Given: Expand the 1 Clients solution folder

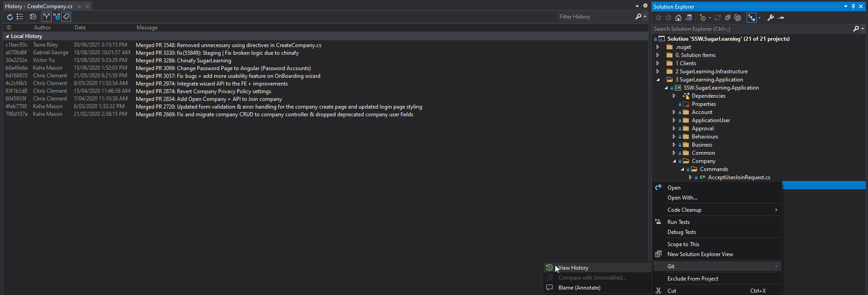Looking at the screenshot, I should click(658, 63).
